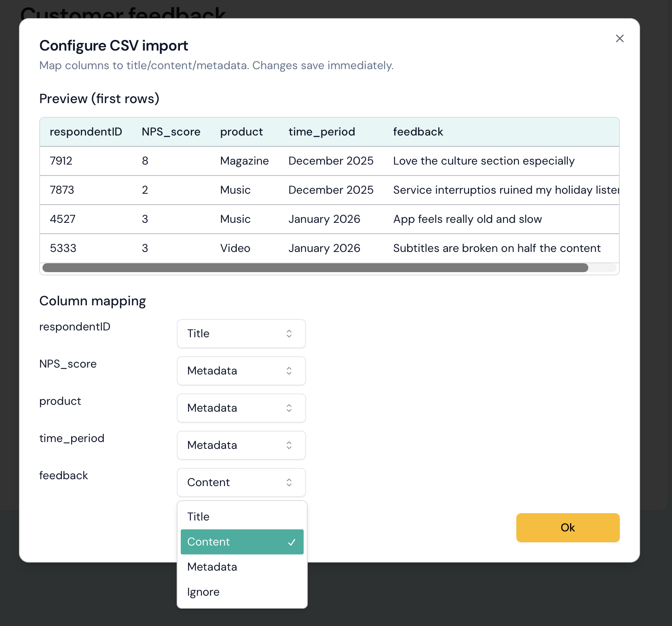Viewport: 672px width, 626px height.
Task: Click the Video product cell
Action: pyautogui.click(x=235, y=248)
